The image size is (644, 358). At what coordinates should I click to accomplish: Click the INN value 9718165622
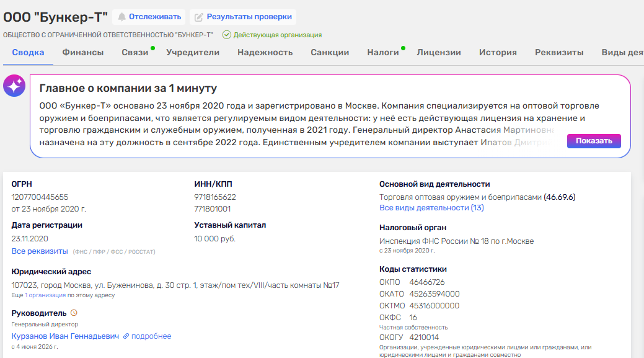pos(215,197)
